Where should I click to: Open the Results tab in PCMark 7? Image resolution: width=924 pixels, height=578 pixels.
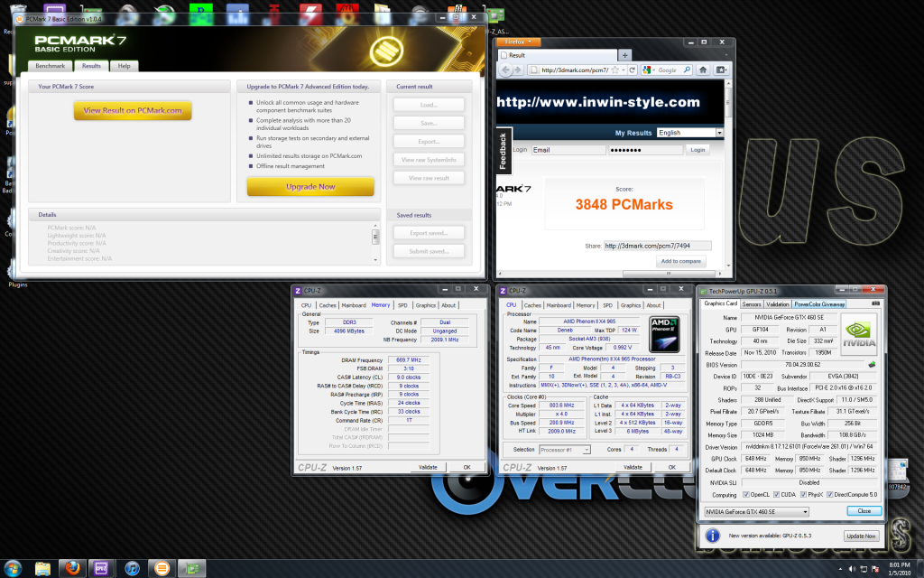pos(90,66)
